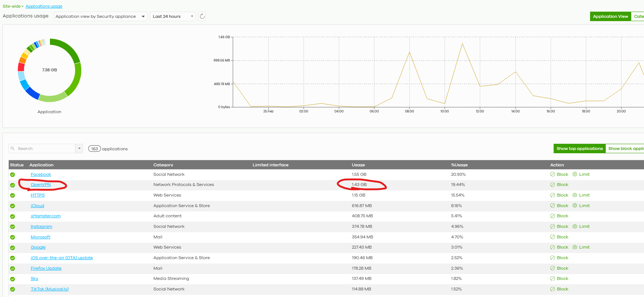Open the Applications usage breadcrumb link

tap(44, 6)
